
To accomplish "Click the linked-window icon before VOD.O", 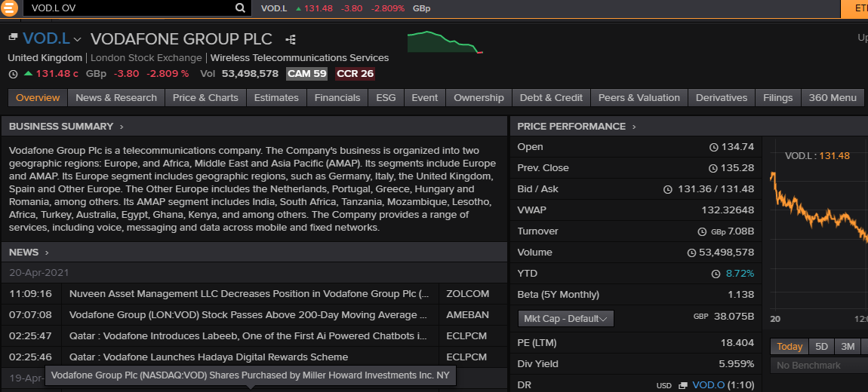I will [x=683, y=385].
